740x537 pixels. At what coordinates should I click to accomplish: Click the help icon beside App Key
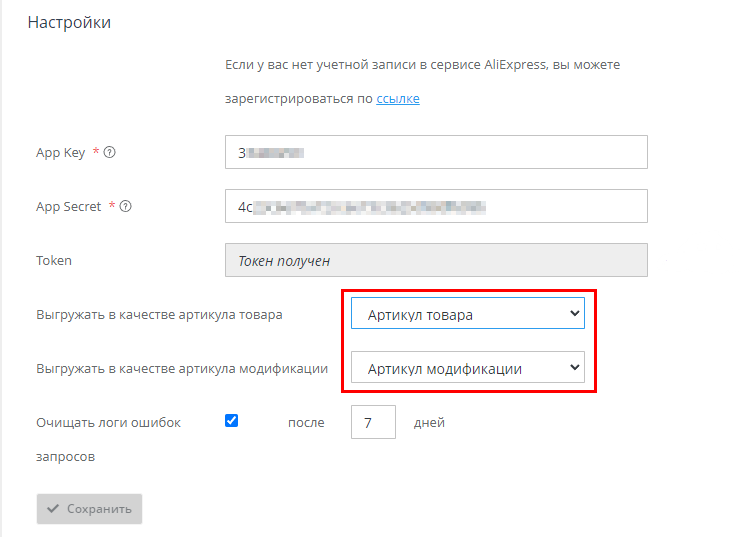click(110, 153)
